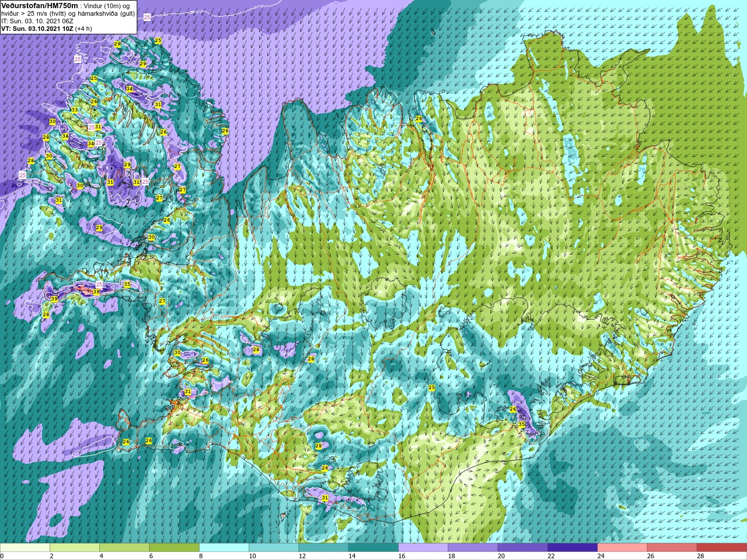Click the "VT: Sun. 03.10.2021 10Z" valid-time line
The width and height of the screenshot is (747, 560).
[x=36, y=28]
